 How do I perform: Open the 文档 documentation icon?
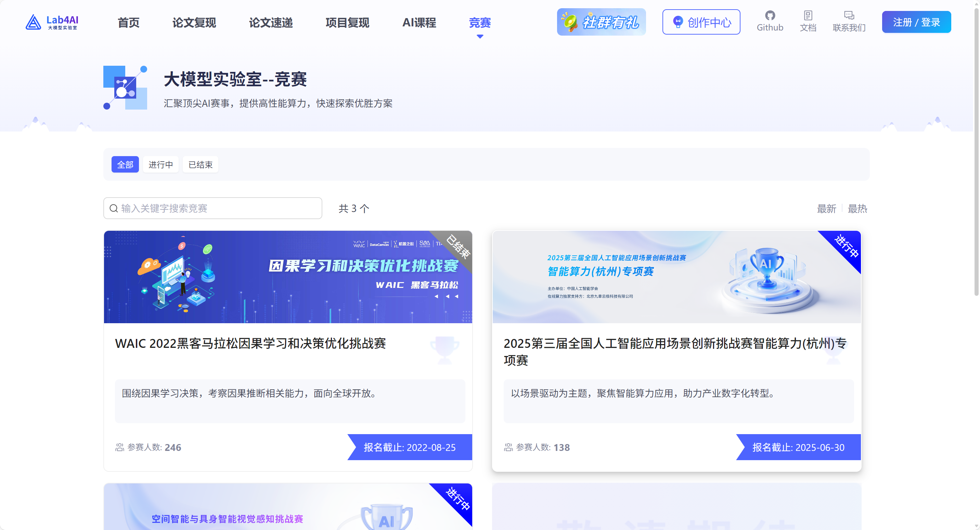point(808,21)
